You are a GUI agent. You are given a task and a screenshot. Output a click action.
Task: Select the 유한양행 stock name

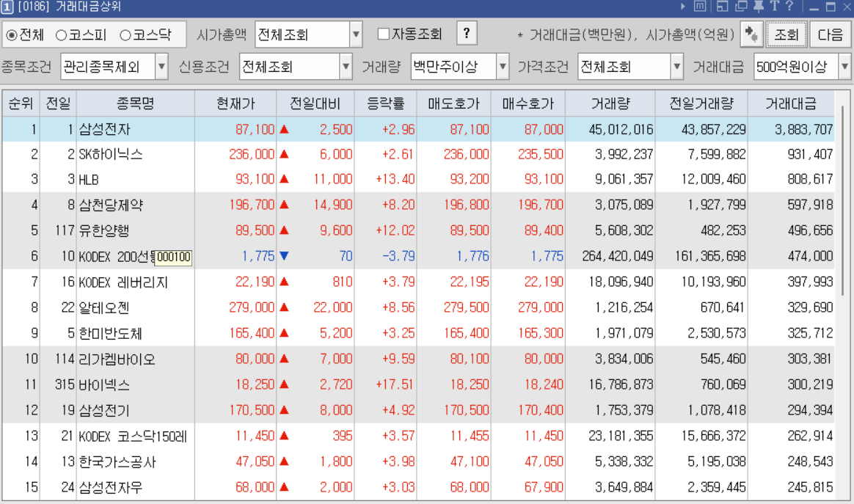104,230
